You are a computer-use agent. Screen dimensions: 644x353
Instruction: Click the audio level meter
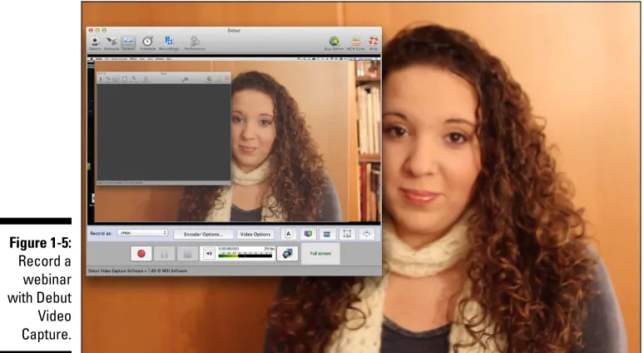(x=245, y=256)
